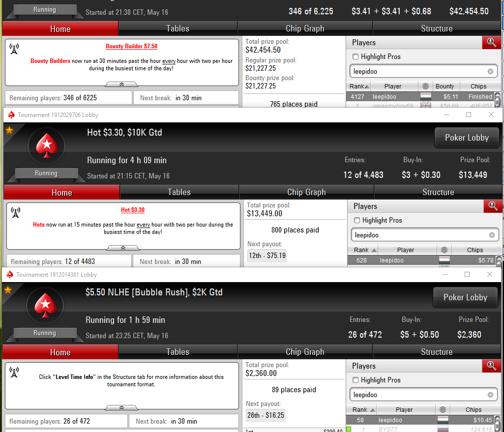Sort by Chips column in Bubble Rush list
504x432 pixels.
coord(474,409)
